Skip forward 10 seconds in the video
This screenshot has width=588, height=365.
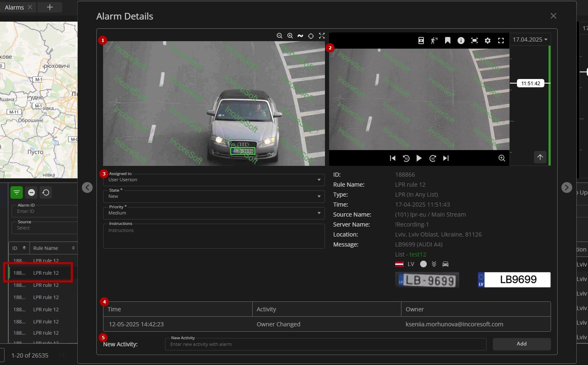click(433, 158)
